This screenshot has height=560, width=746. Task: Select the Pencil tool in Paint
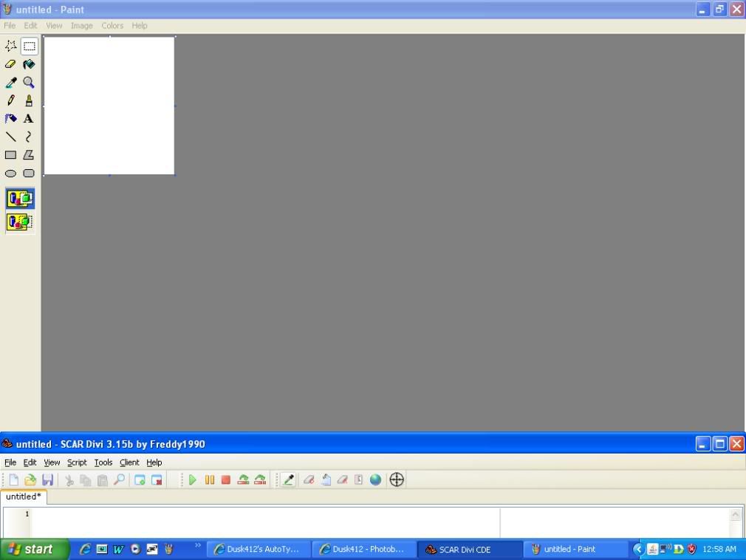point(10,100)
